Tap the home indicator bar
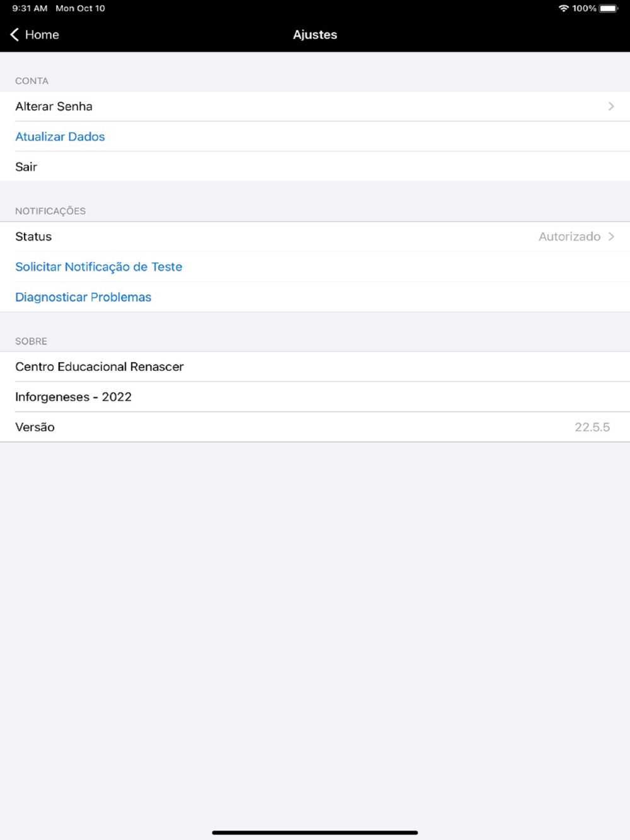 click(315, 832)
